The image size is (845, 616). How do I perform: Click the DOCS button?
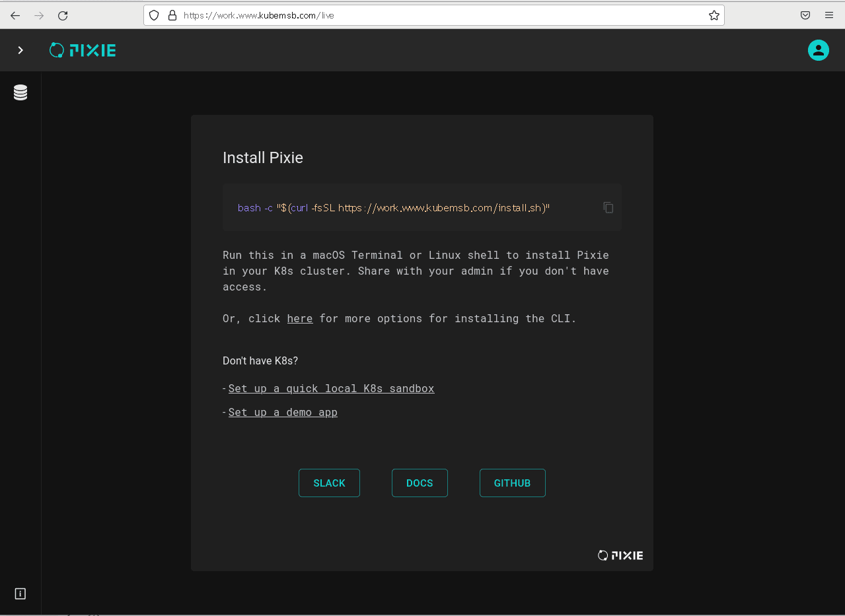[x=420, y=483]
